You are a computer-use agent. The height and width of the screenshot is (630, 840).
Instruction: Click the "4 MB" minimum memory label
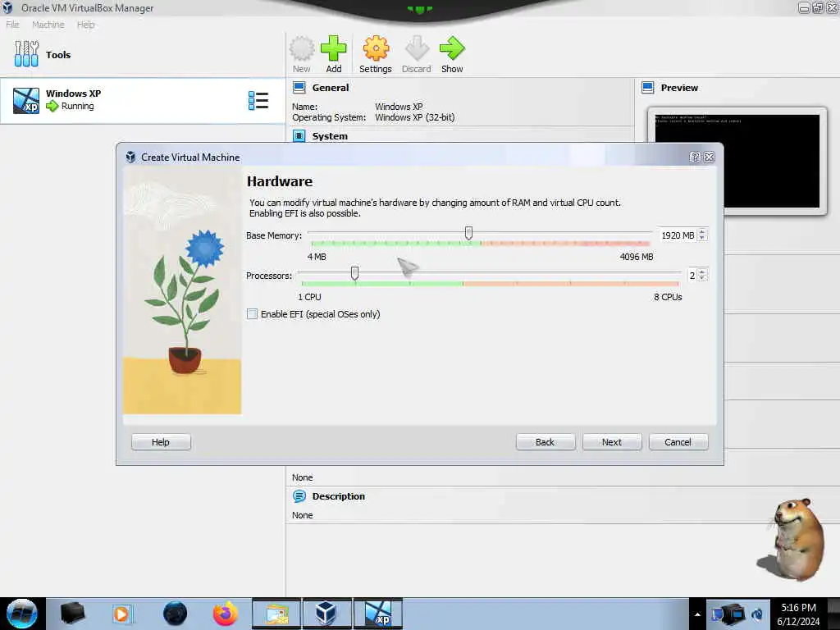coord(317,257)
